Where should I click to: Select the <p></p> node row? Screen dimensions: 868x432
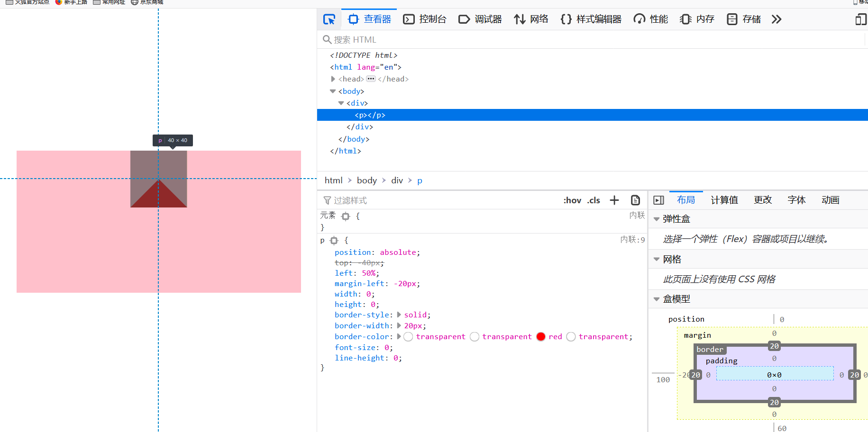593,115
